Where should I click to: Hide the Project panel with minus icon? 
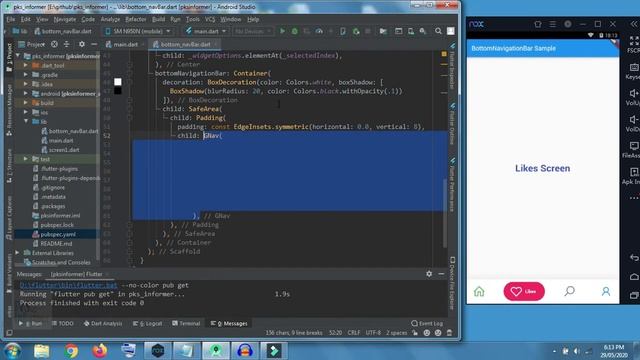[94, 44]
